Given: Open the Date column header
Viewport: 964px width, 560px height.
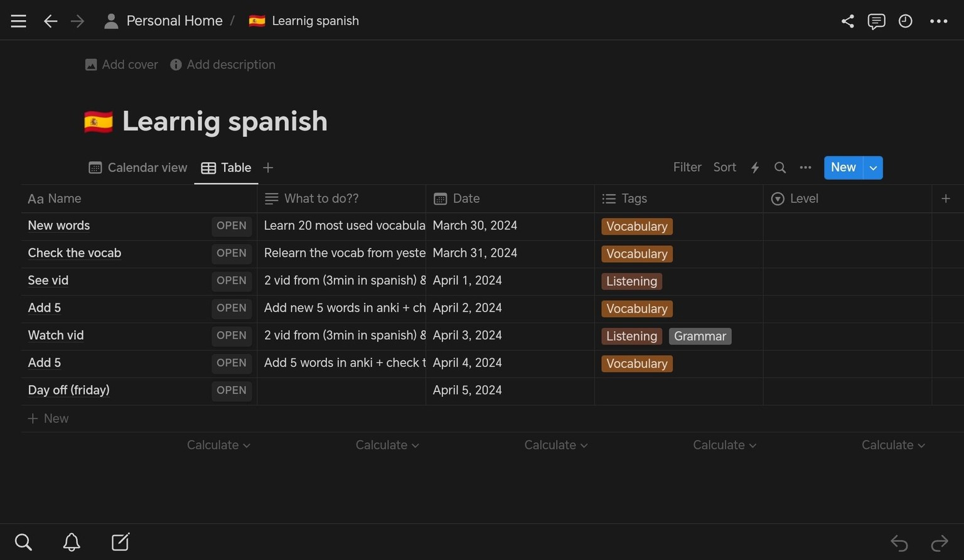Looking at the screenshot, I should (510, 198).
